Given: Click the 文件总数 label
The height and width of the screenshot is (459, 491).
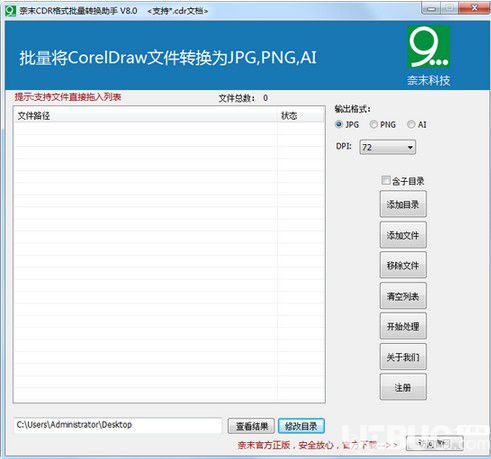Looking at the screenshot, I should [237, 98].
